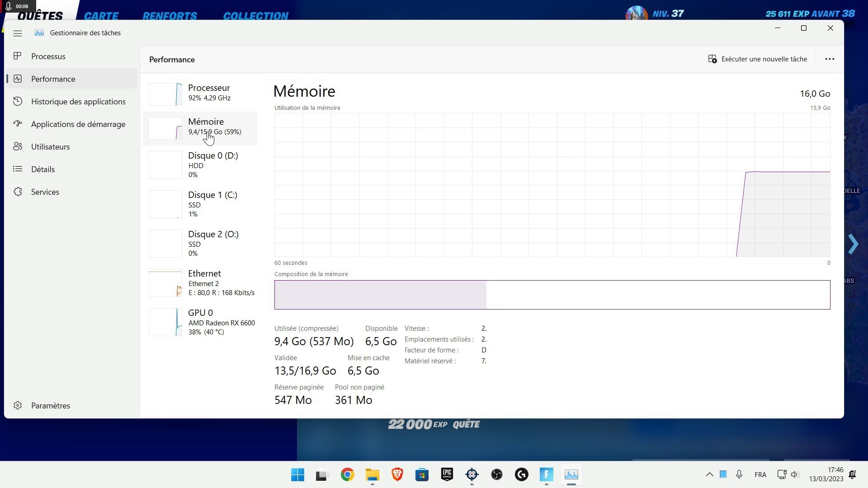The image size is (868, 488).
Task: Click the Détails expander item
Action: pos(42,169)
